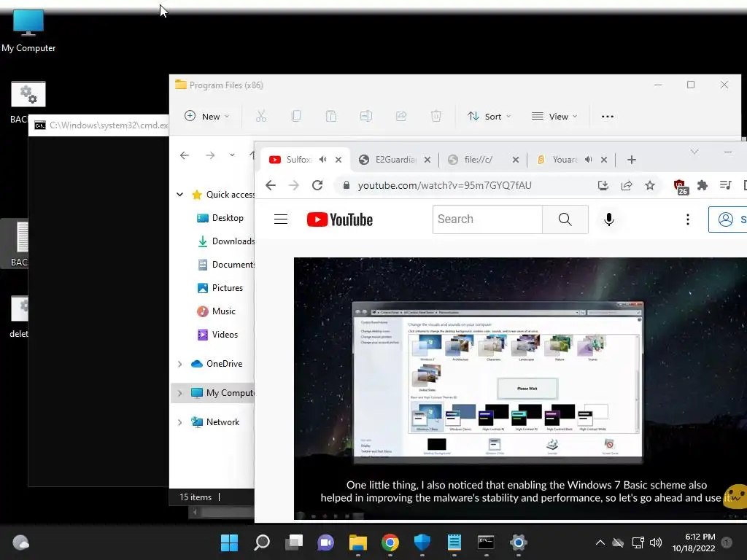Open a new browser tab

point(632,160)
